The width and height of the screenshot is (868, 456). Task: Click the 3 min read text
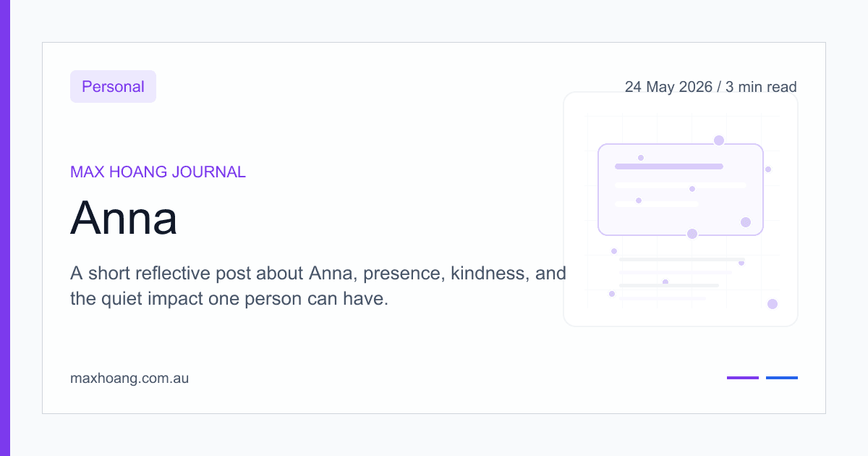tap(761, 87)
